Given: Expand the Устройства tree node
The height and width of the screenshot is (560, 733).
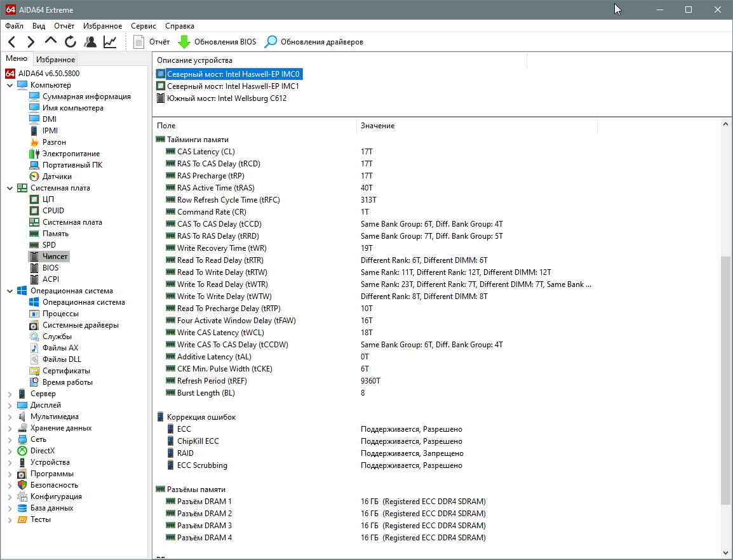Looking at the screenshot, I should pos(10,462).
